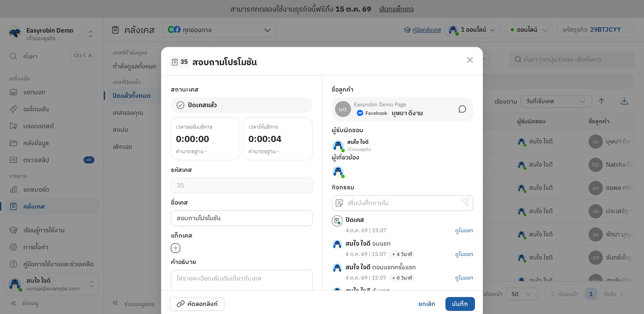
Task: Click the เลือกแพ็กเกจ link in the banner
Action: pyautogui.click(x=396, y=9)
